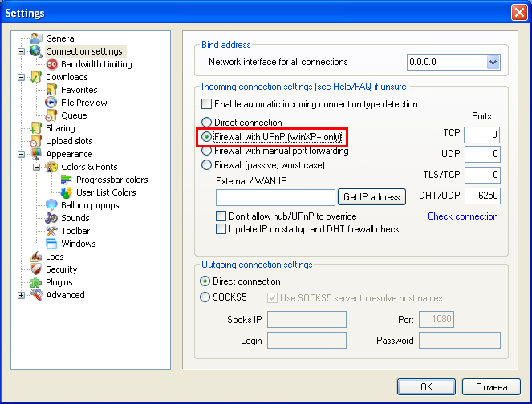
Task: Click the Balloon popups icon
Action: pos(51,205)
